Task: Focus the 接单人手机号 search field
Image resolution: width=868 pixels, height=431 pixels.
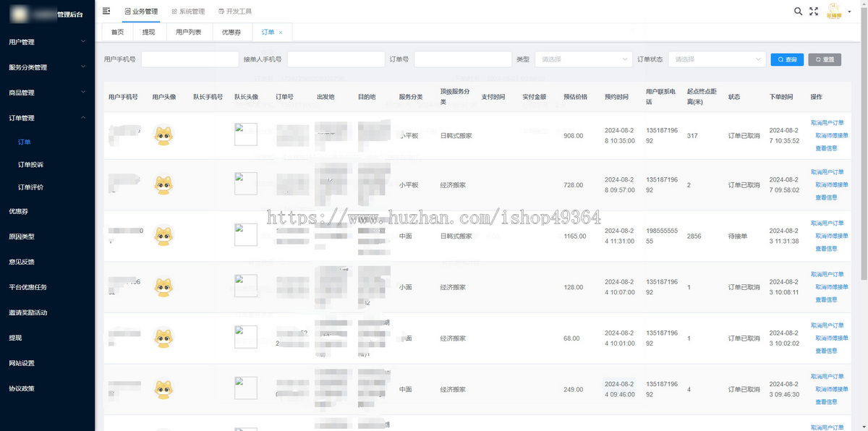Action: 336,59
